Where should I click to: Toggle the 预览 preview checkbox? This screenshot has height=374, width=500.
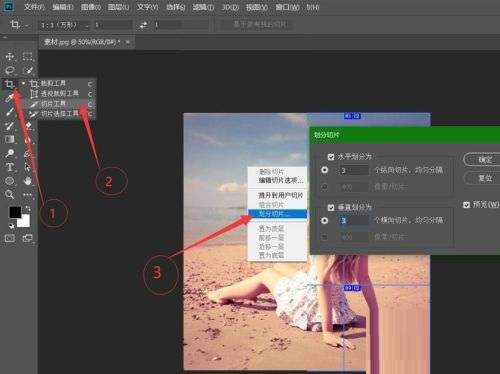tap(466, 205)
